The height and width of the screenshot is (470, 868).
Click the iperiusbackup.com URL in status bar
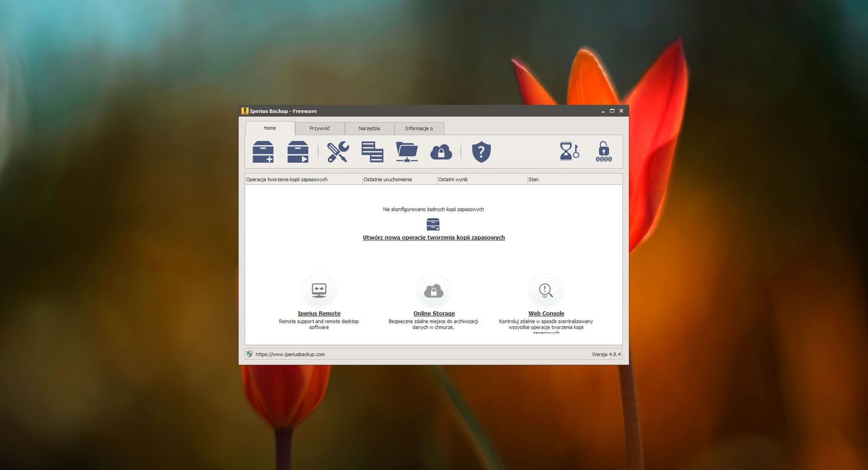click(290, 355)
